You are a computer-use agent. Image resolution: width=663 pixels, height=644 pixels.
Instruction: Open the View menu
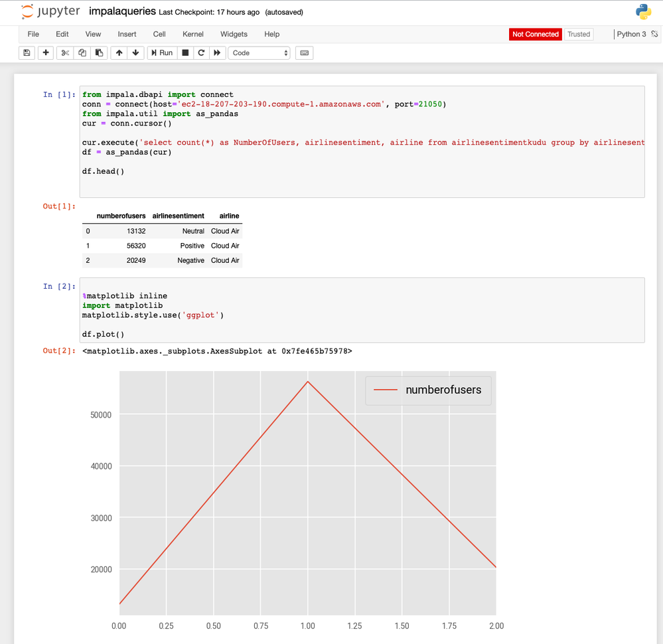pyautogui.click(x=93, y=35)
